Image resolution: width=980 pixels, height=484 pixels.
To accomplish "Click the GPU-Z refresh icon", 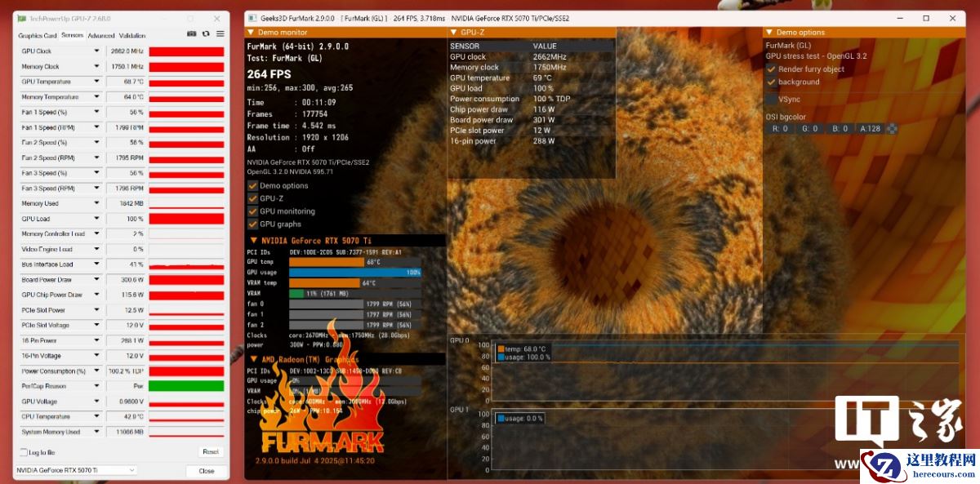I will 205,34.
